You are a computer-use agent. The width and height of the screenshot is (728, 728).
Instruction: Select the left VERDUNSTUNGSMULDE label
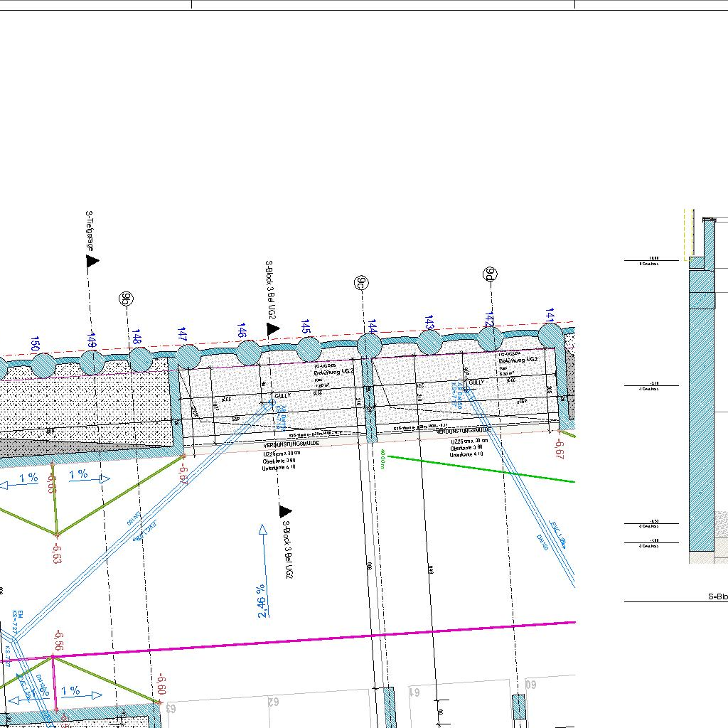point(291,443)
